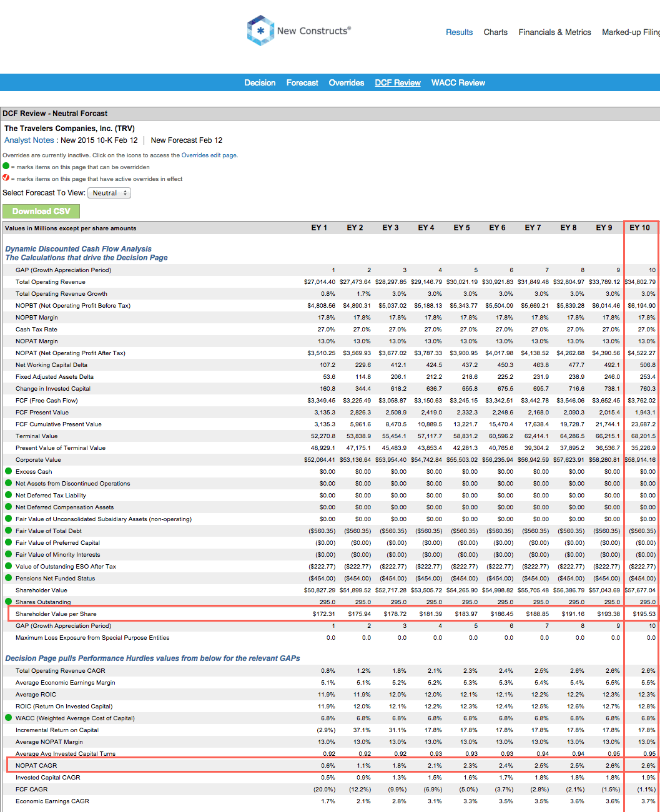Screen dimensions: 660x812
Task: Click override dot for Outstanding ESO After Tax
Action: point(9,566)
